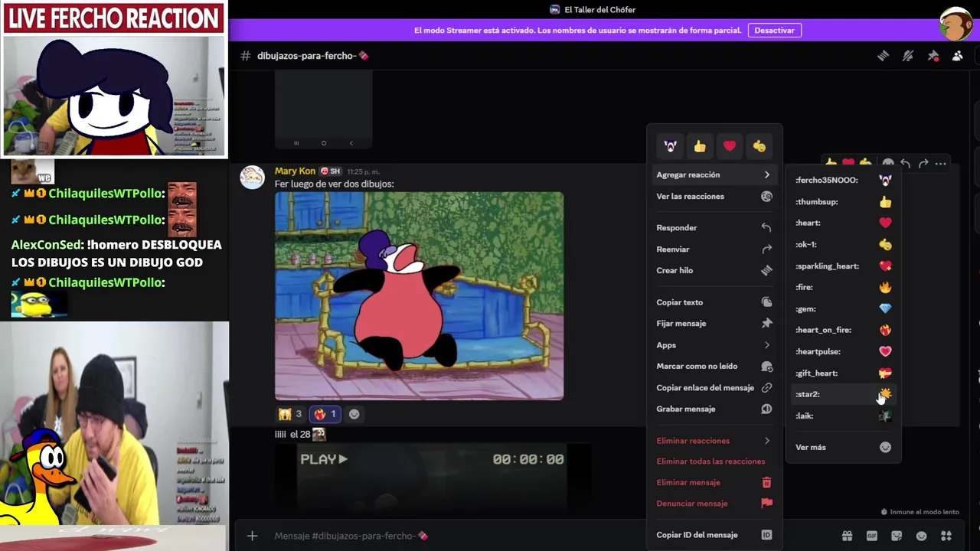Select Denunciar mensaje menu entry
The image size is (980, 551).
714,504
